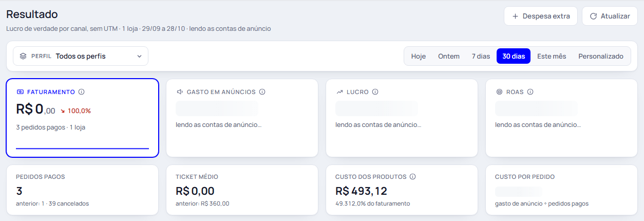
Task: Select the Hoje period
Action: [x=419, y=56]
